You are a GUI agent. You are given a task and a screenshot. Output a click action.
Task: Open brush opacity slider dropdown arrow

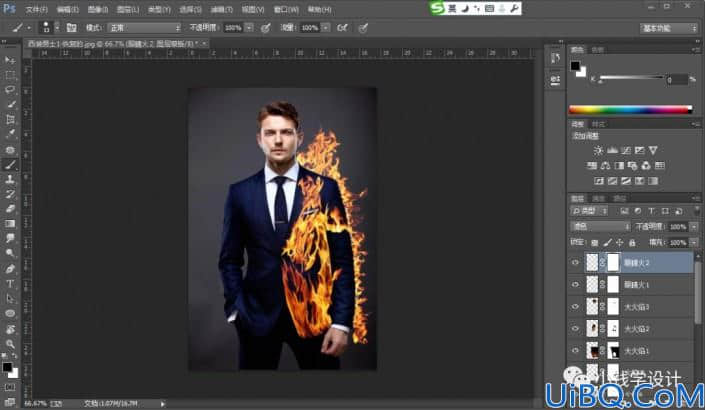click(x=250, y=28)
